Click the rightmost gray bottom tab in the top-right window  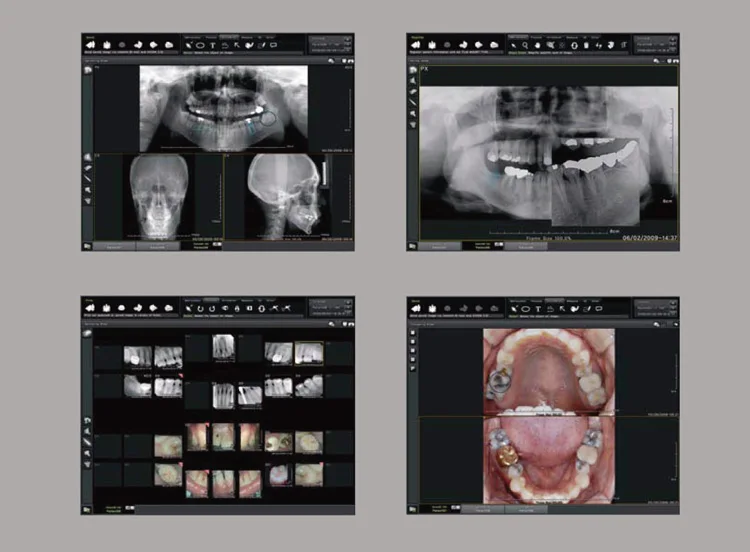(x=526, y=247)
